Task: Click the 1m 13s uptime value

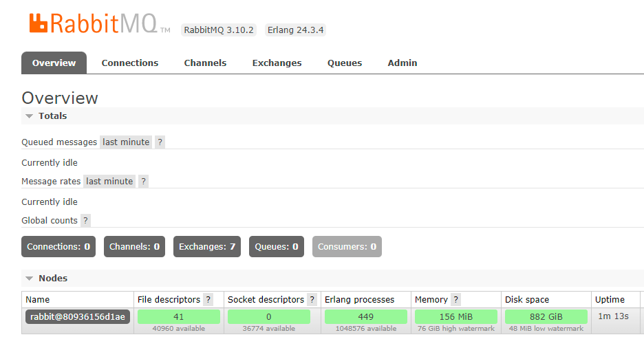Action: (x=613, y=316)
